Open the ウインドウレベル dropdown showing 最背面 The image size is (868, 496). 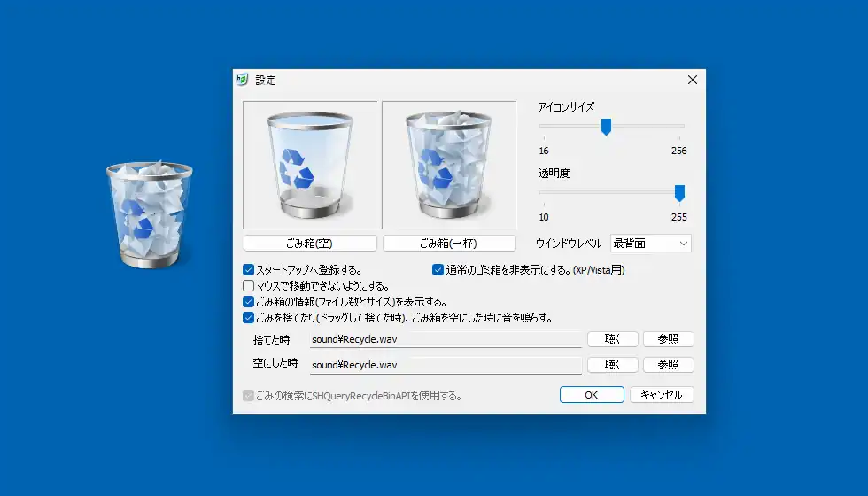click(x=651, y=243)
